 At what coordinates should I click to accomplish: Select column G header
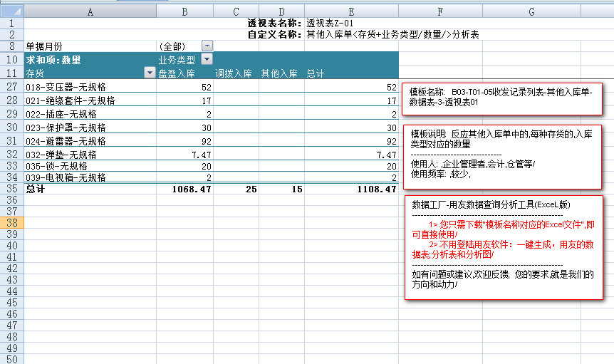pos(531,11)
